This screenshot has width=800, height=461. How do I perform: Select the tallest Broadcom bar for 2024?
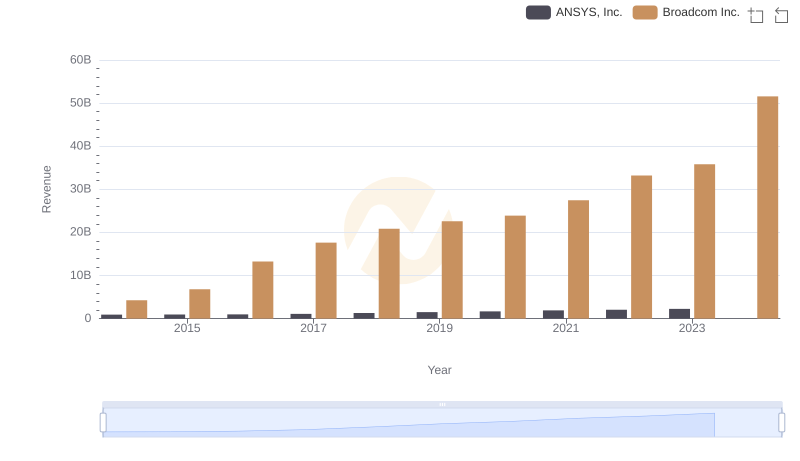click(x=767, y=207)
